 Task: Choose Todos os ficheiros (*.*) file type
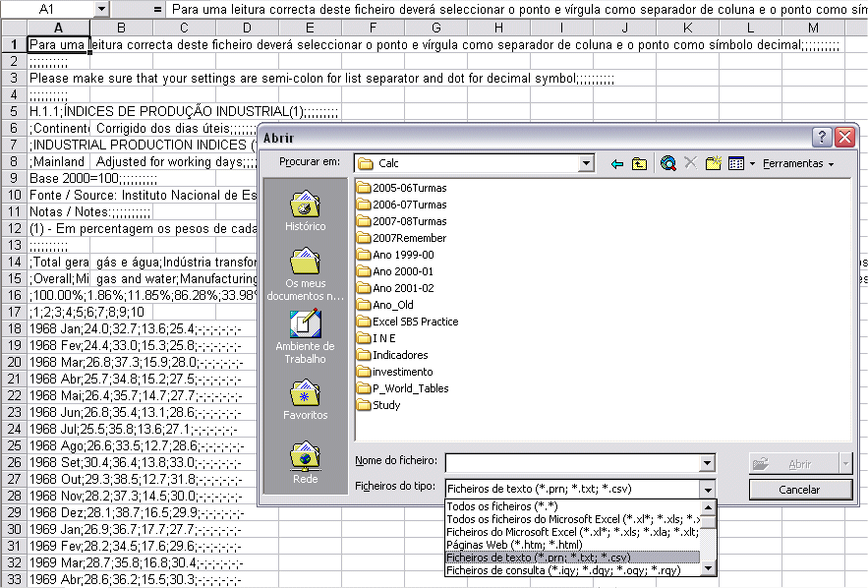point(572,506)
